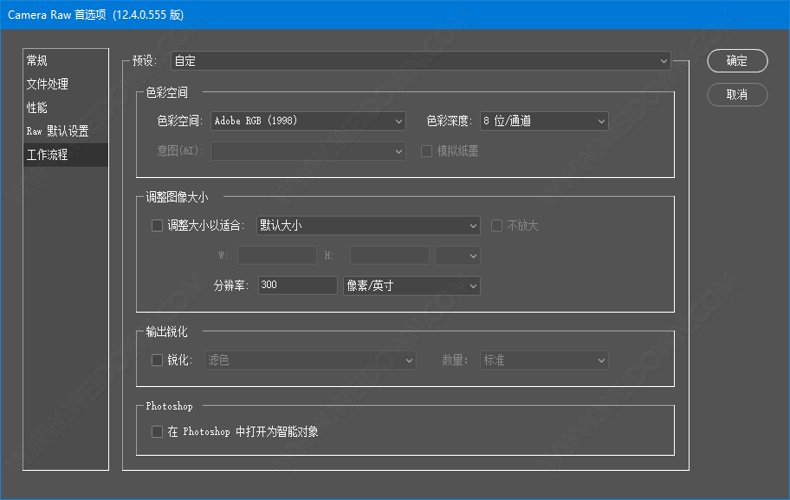Click the 取消 button
The width and height of the screenshot is (790, 500).
(737, 95)
